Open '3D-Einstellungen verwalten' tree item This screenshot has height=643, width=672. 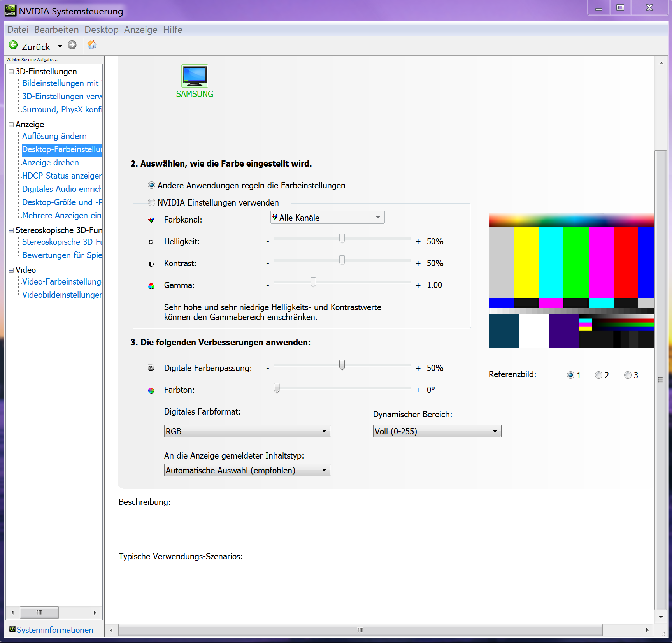tap(62, 97)
